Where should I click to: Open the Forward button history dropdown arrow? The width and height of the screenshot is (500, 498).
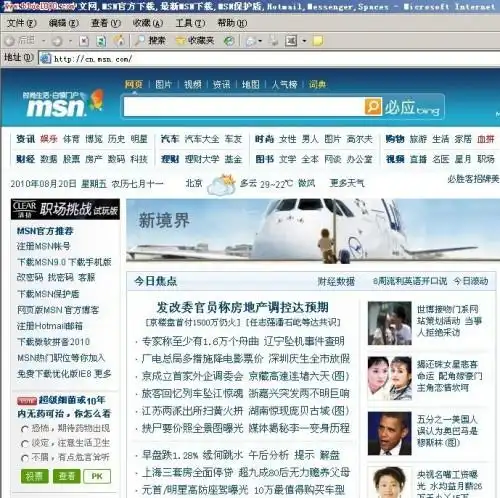coord(70,41)
